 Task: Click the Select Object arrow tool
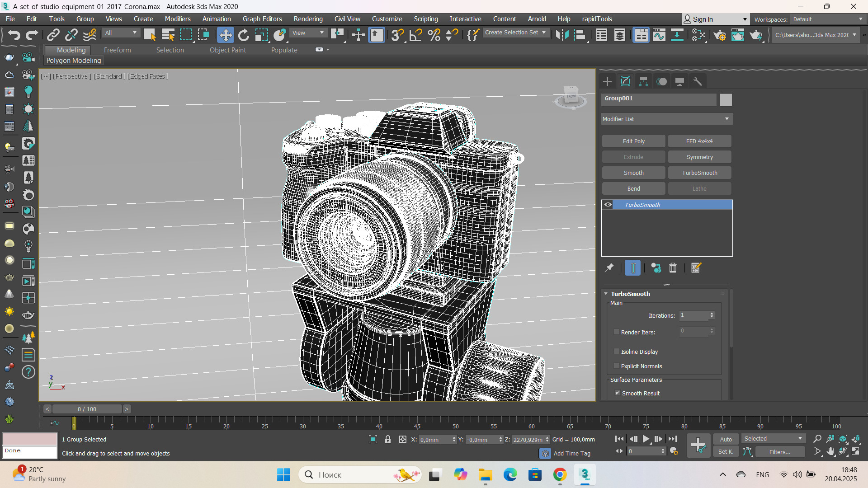pos(149,35)
